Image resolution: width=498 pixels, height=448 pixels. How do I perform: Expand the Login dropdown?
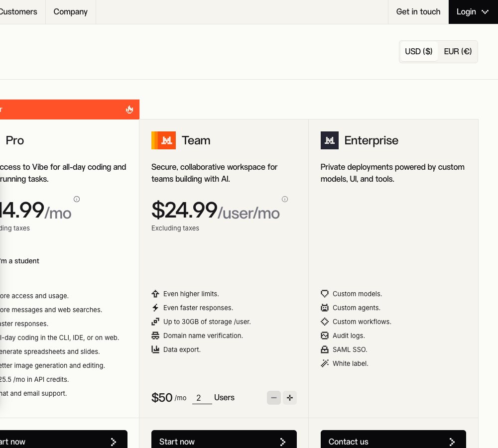[473, 12]
